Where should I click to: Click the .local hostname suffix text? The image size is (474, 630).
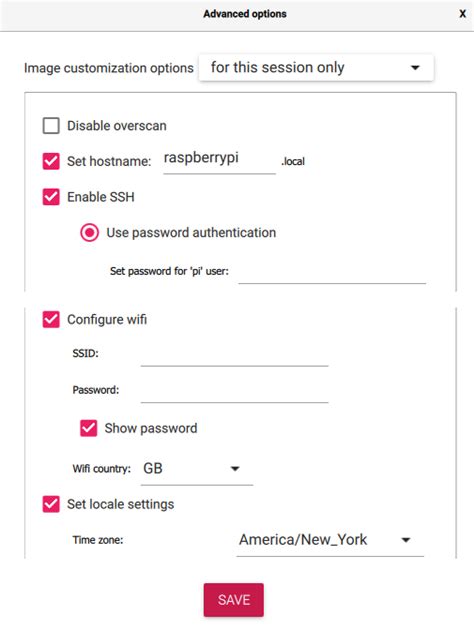tap(293, 162)
